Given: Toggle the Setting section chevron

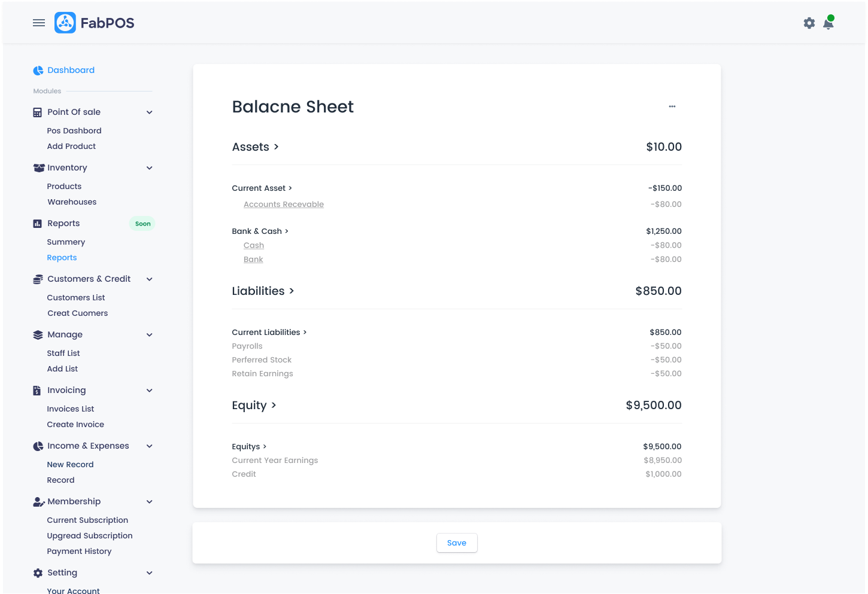Looking at the screenshot, I should 150,573.
